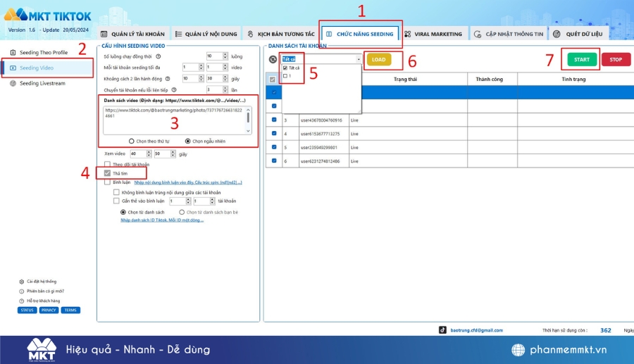Image resolution: width=634 pixels, height=364 pixels.
Task: Open Hỗ trợ khách hàng support
Action: click(39, 301)
